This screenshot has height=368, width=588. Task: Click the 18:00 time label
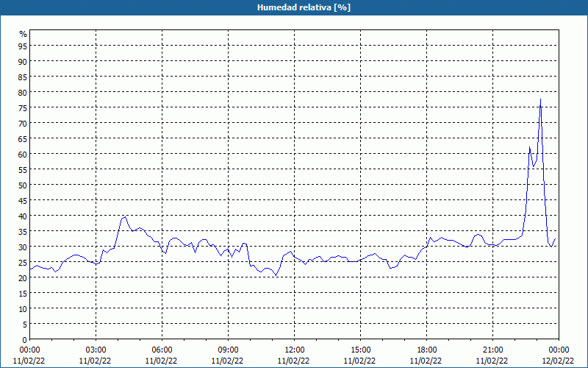tap(426, 350)
